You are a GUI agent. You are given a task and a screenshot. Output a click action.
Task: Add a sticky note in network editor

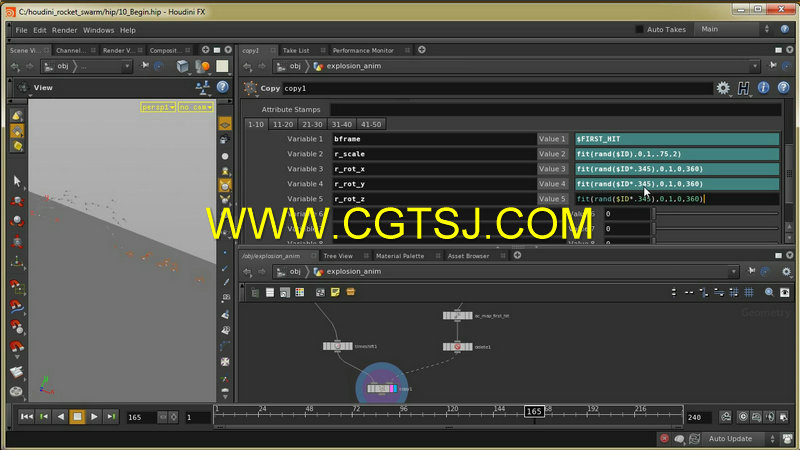pos(335,292)
